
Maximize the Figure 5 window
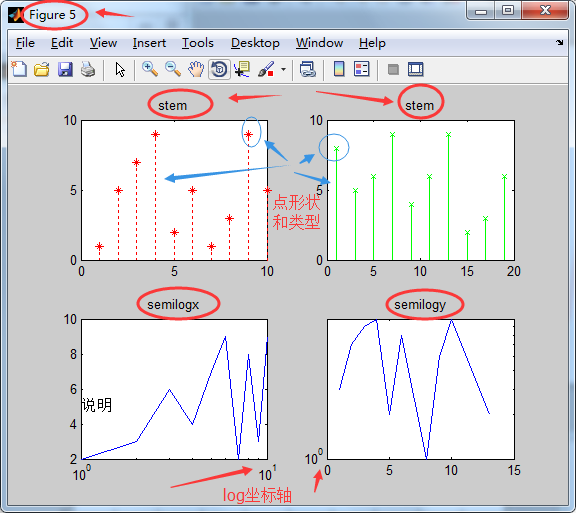pyautogui.click(x=508, y=11)
